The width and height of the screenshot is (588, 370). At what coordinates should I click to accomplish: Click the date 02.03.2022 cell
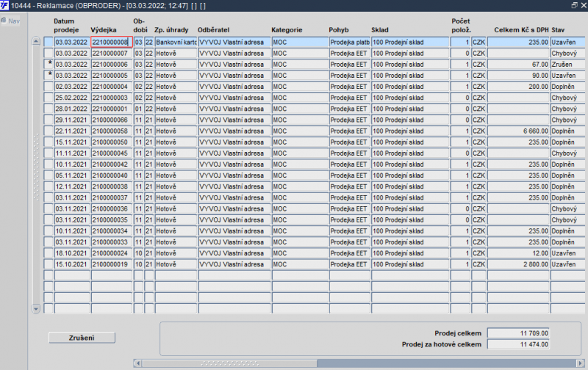72,87
